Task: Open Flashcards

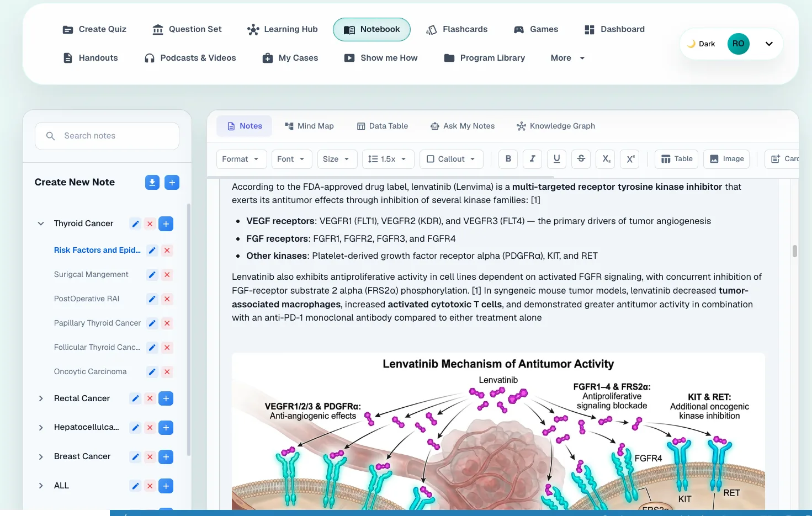Action: click(457, 29)
